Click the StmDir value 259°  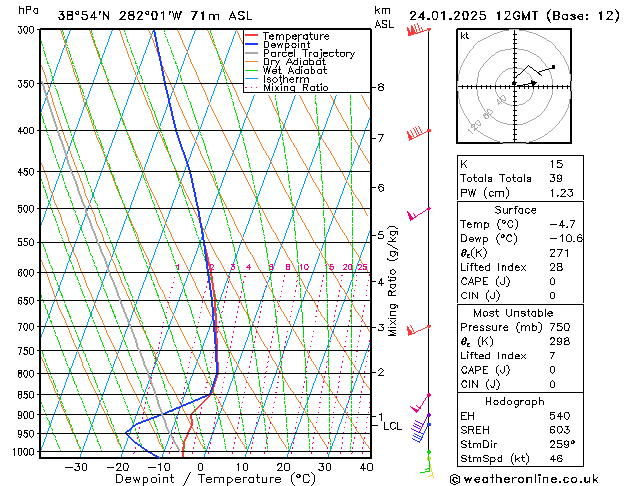coord(562,444)
